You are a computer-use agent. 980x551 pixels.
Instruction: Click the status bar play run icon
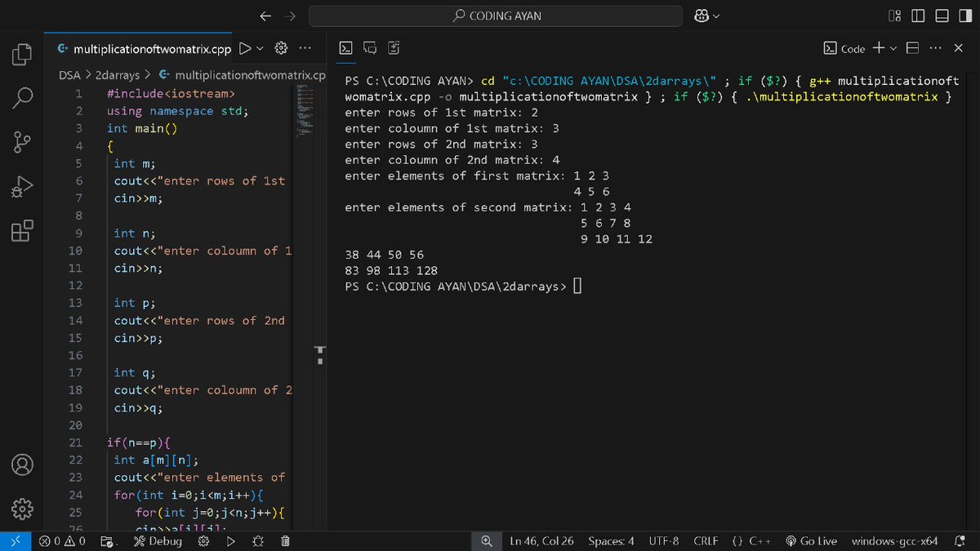[x=231, y=541]
